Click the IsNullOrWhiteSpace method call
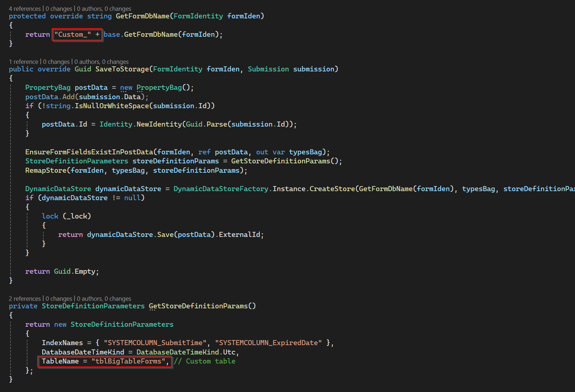The width and height of the screenshot is (575, 392). pyautogui.click(x=111, y=106)
